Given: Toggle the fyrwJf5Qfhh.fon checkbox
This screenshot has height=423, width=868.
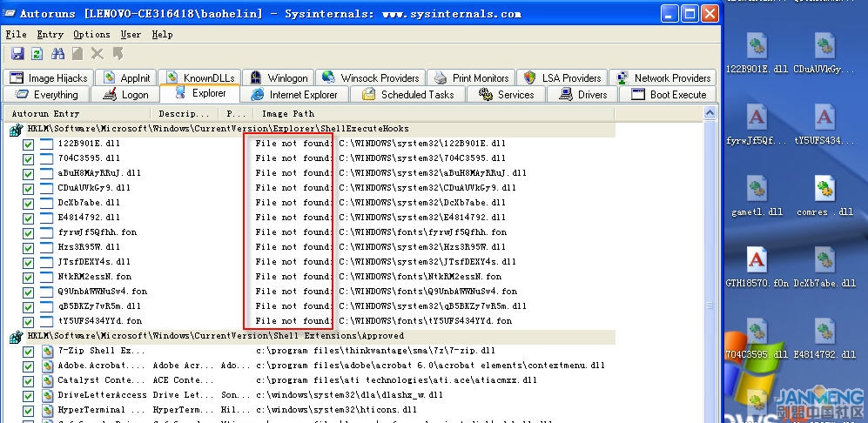Looking at the screenshot, I should pos(28,233).
